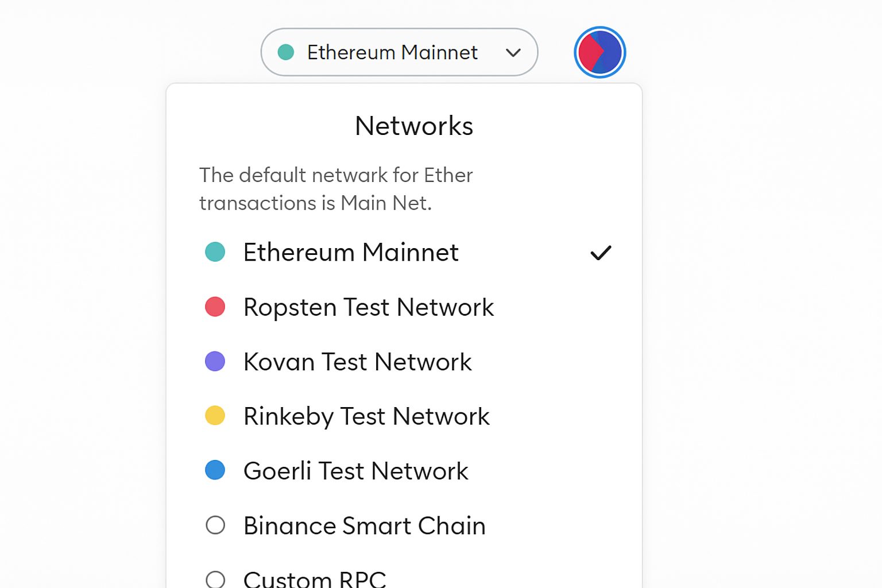Click the checkmark beside Ethereum Mainnet
This screenshot has width=882, height=588.
point(601,253)
